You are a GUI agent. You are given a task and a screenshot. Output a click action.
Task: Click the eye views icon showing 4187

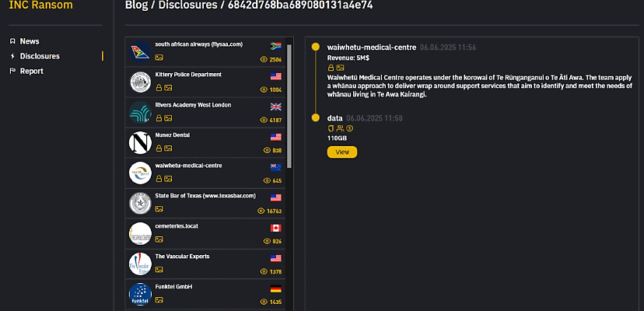[264, 120]
